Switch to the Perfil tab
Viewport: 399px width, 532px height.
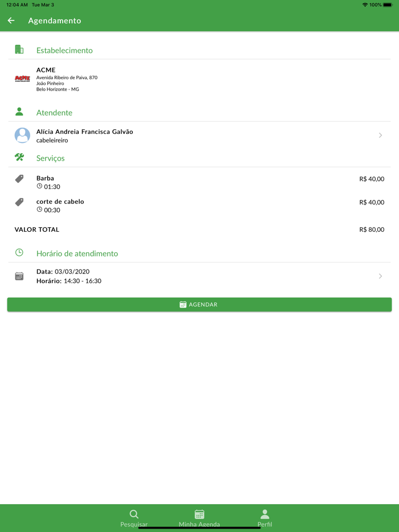click(x=264, y=518)
